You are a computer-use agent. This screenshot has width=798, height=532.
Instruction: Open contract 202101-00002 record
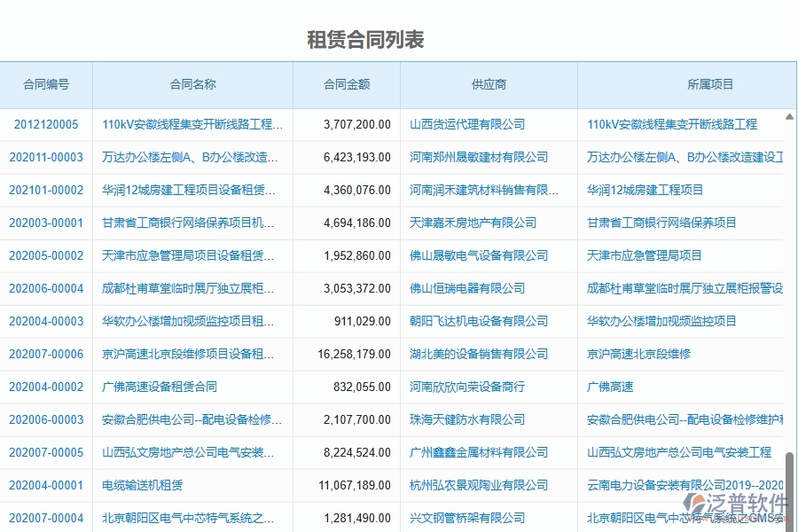click(46, 190)
